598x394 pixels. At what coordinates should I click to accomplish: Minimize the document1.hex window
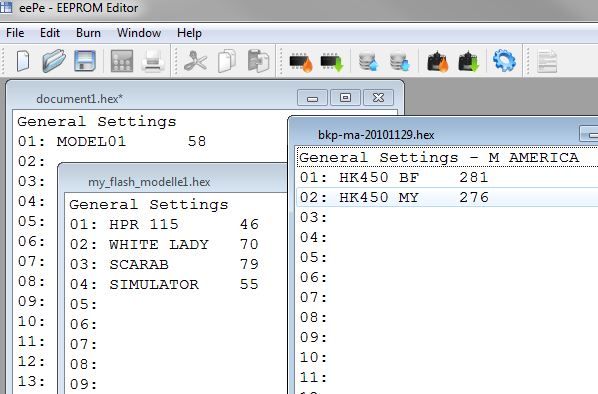click(312, 98)
